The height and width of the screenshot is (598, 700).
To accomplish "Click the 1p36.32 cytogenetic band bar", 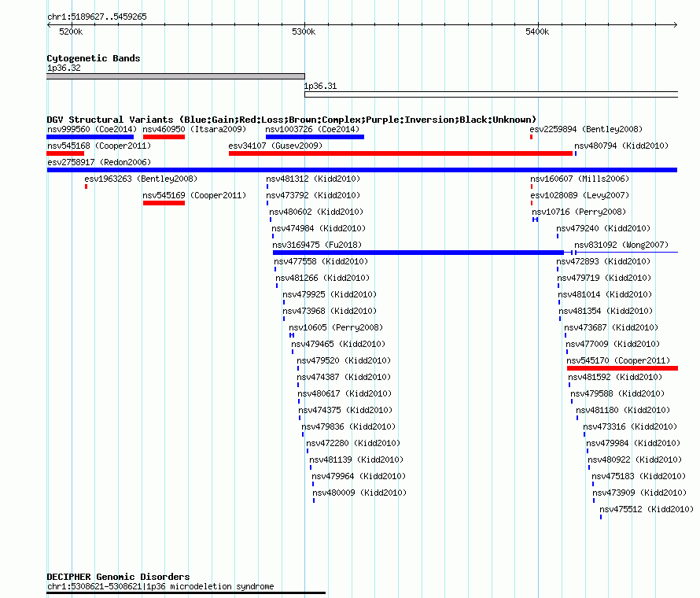I will (x=176, y=76).
